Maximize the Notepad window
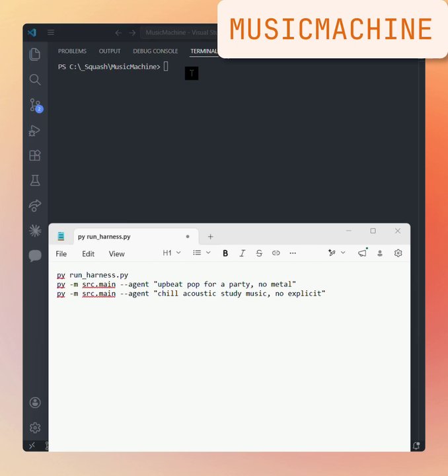 (373, 231)
